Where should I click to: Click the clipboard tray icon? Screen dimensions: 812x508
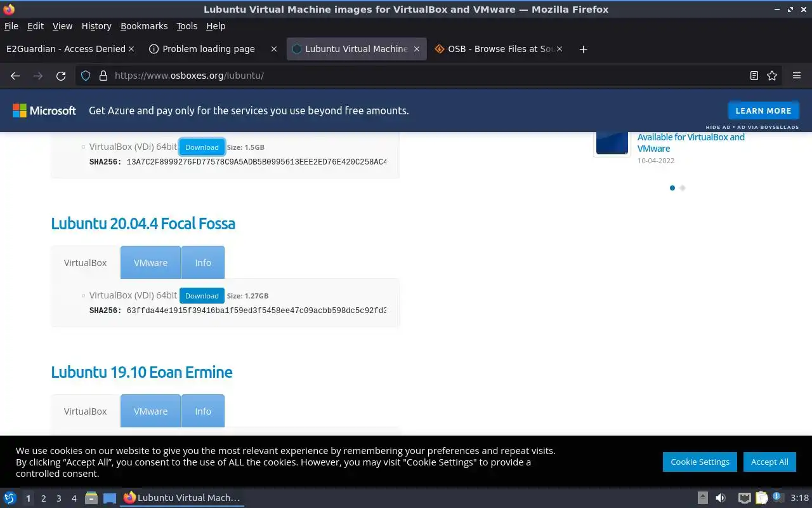[x=762, y=498]
